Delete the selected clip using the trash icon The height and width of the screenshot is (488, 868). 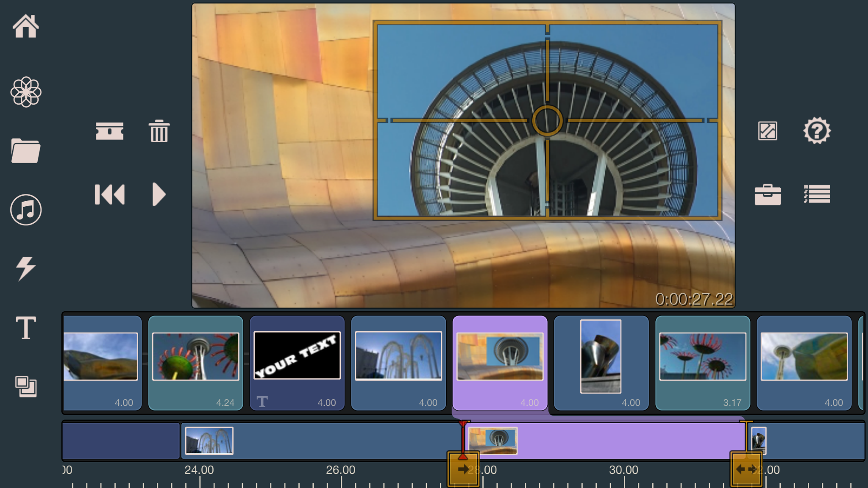pos(159,131)
